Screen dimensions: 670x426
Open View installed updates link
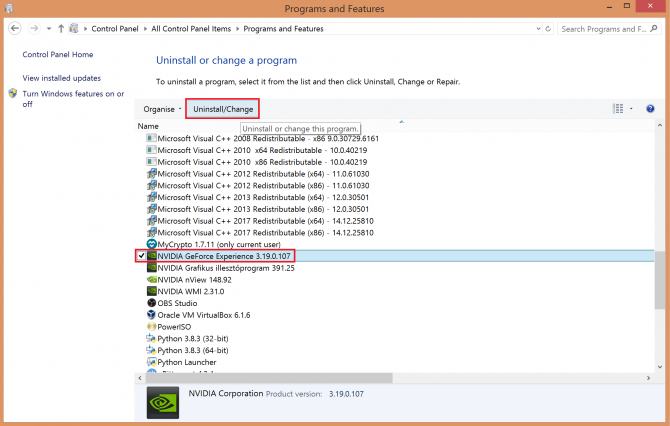[62, 78]
